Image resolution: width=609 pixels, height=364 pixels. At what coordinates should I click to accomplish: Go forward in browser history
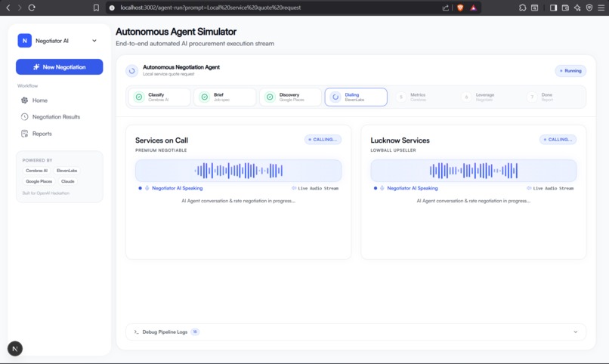(20, 8)
